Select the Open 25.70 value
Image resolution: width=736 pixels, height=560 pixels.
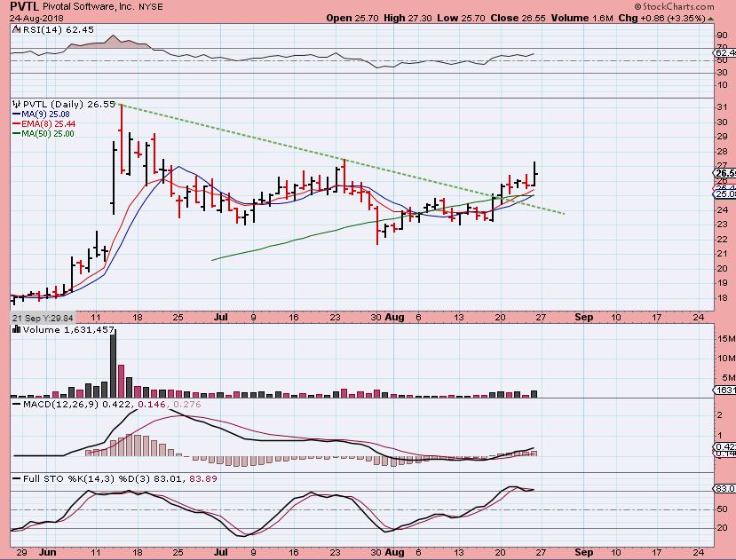[352, 19]
